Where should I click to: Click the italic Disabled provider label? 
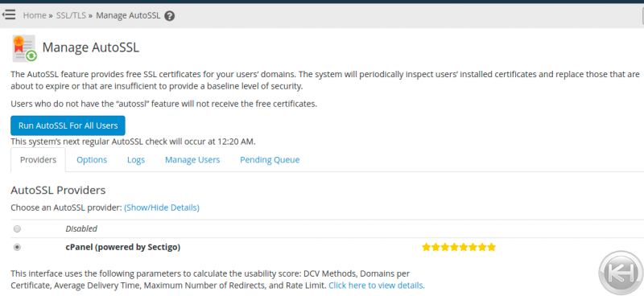pyautogui.click(x=81, y=228)
